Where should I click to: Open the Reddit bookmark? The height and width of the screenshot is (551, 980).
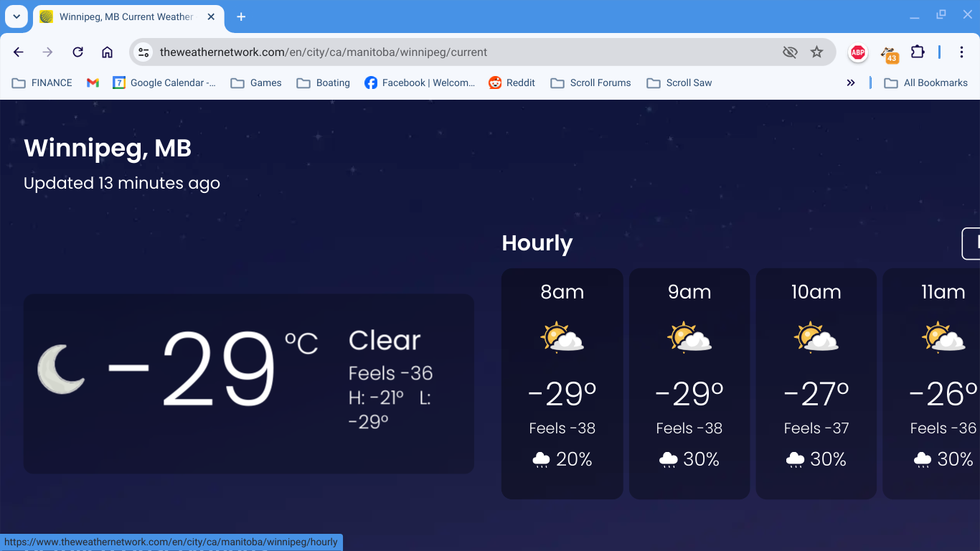click(512, 83)
